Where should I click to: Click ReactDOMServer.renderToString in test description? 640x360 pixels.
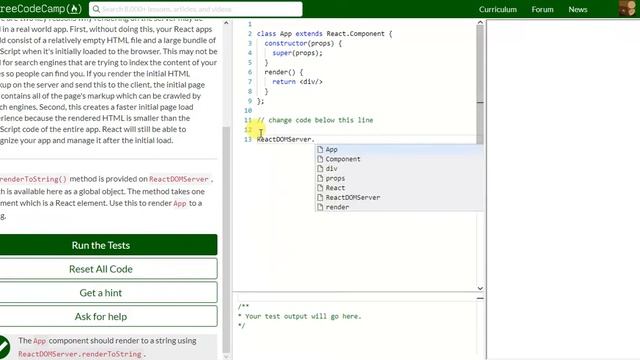(x=80, y=354)
